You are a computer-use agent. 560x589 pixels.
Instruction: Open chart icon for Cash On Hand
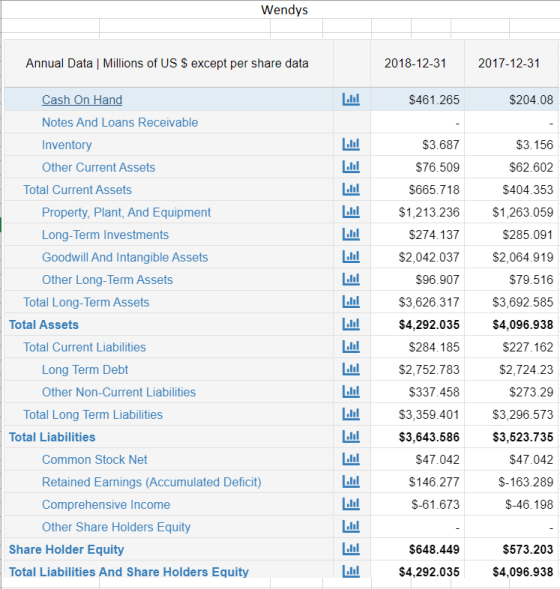351,100
